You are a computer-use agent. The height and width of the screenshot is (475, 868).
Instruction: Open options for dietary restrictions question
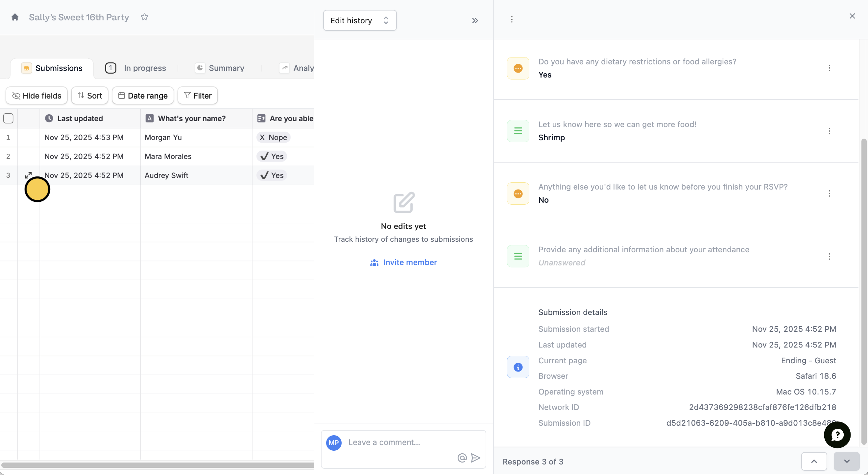point(829,68)
